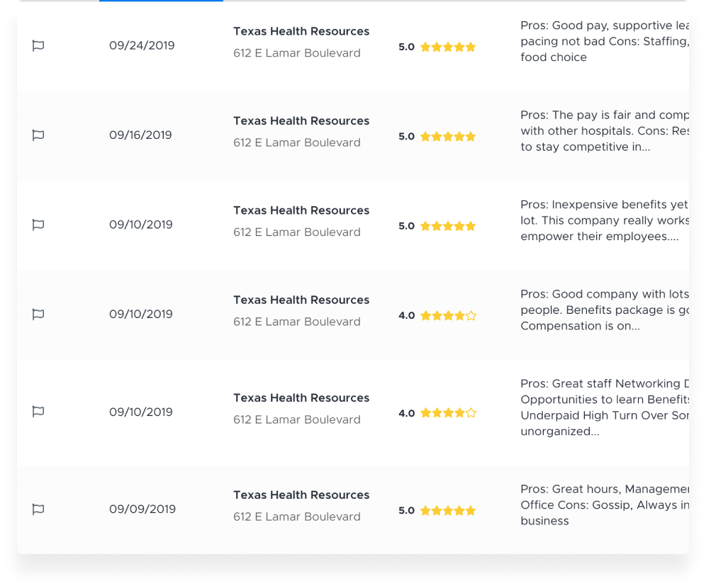Flag the review dated 09/24/2019
This screenshot has height=588, width=706.
point(38,45)
